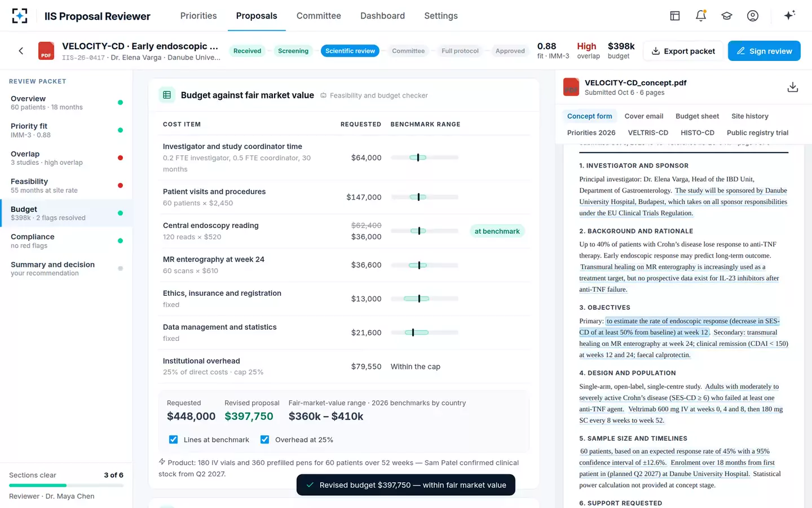Switch to the Committee tab
This screenshot has height=508, width=812.
pyautogui.click(x=319, y=16)
